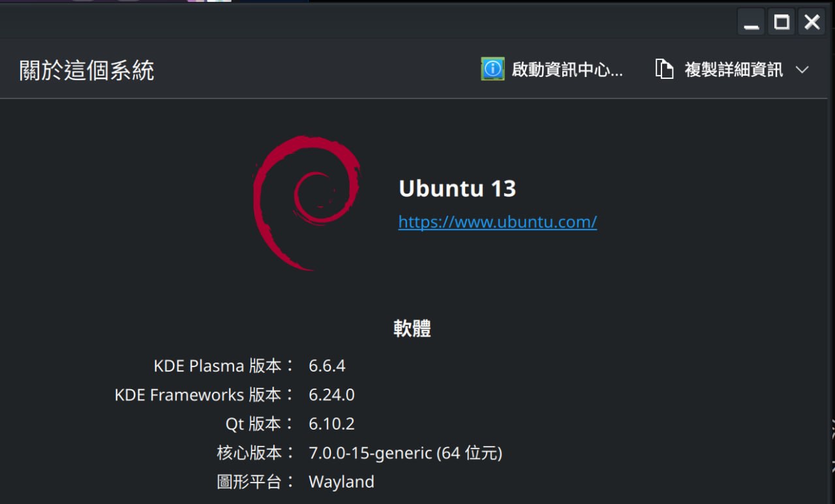835x504 pixels.
Task: Click the 關於這個系統 page title
Action: click(x=87, y=70)
